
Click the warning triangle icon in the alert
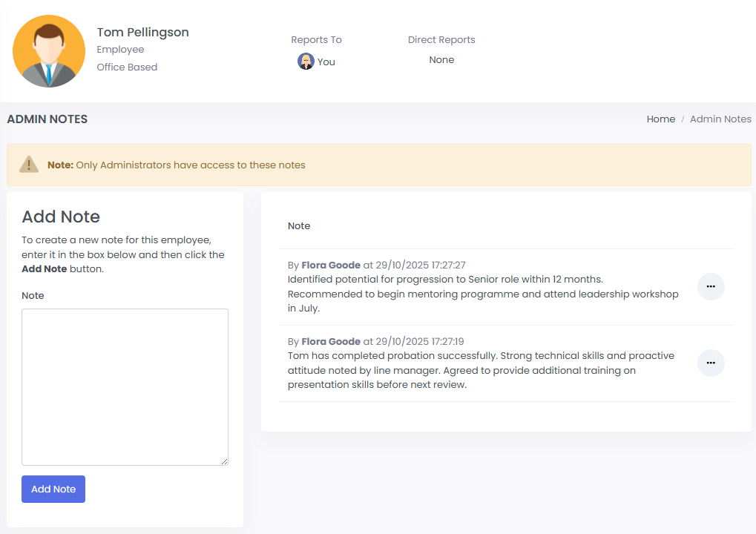point(28,165)
